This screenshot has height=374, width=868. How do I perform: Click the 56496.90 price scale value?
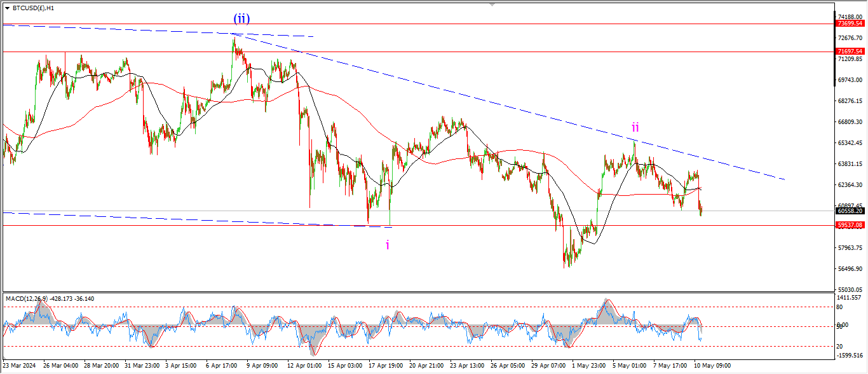[x=851, y=269]
